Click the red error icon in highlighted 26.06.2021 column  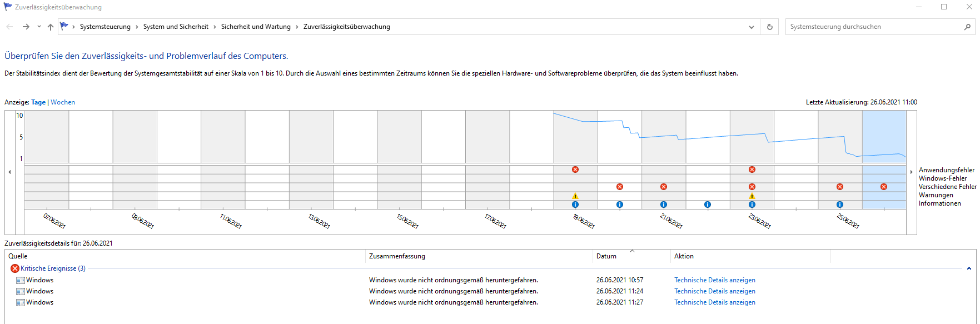[884, 187]
